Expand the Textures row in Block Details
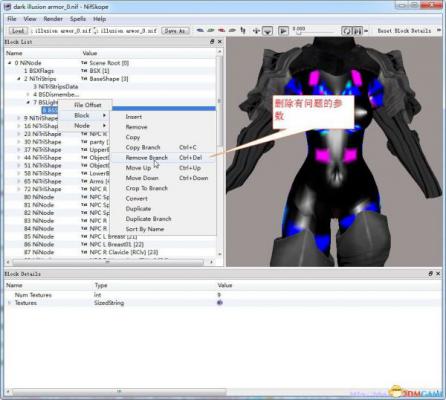This screenshot has width=446, height=400. coord(10,303)
